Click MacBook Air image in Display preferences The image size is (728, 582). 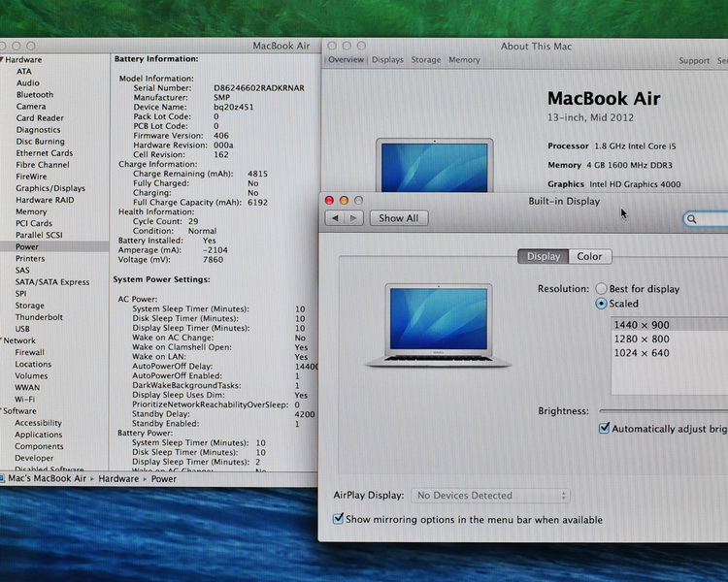pos(439,325)
